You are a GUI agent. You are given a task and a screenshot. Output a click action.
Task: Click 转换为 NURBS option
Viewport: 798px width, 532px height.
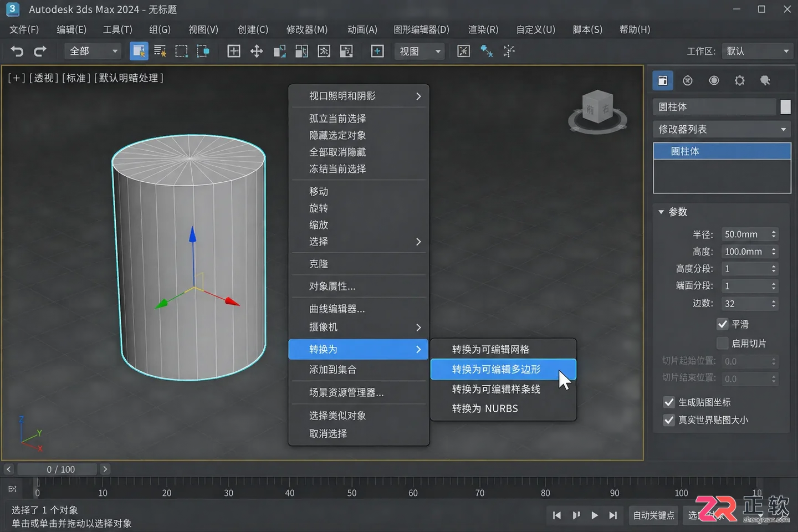tap(503, 408)
